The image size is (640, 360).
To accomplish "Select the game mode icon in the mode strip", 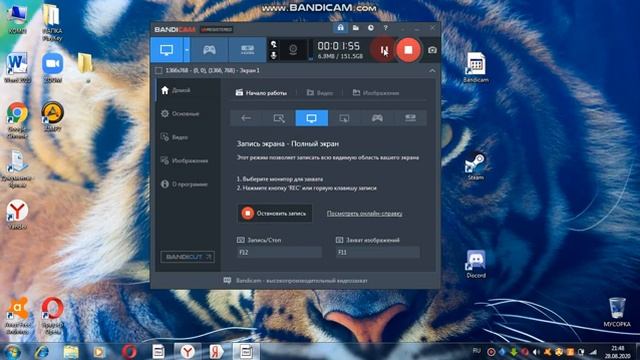I will [x=377, y=118].
